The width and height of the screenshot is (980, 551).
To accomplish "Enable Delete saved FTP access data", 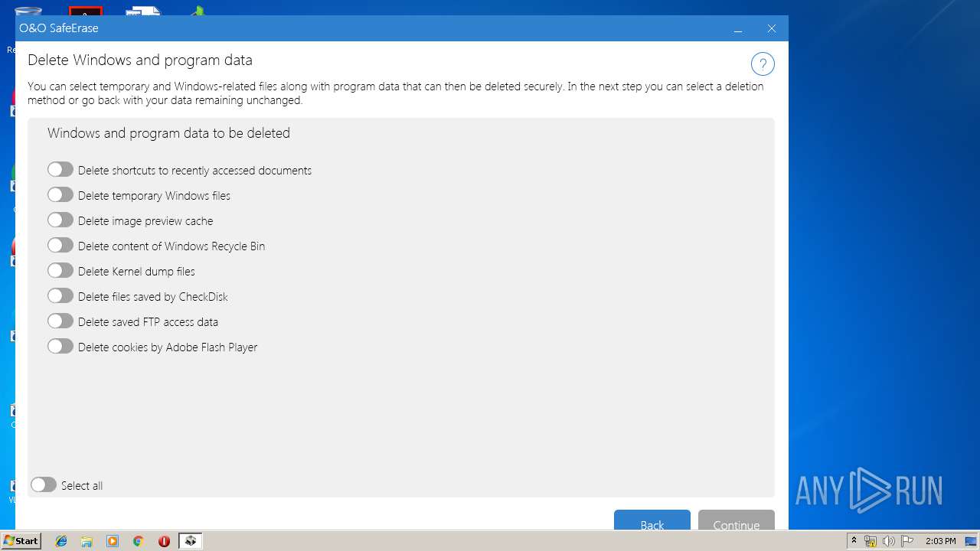I will (60, 321).
